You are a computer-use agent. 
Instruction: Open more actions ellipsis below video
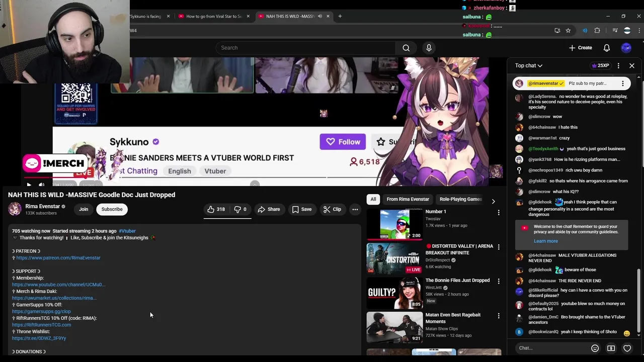point(355,209)
